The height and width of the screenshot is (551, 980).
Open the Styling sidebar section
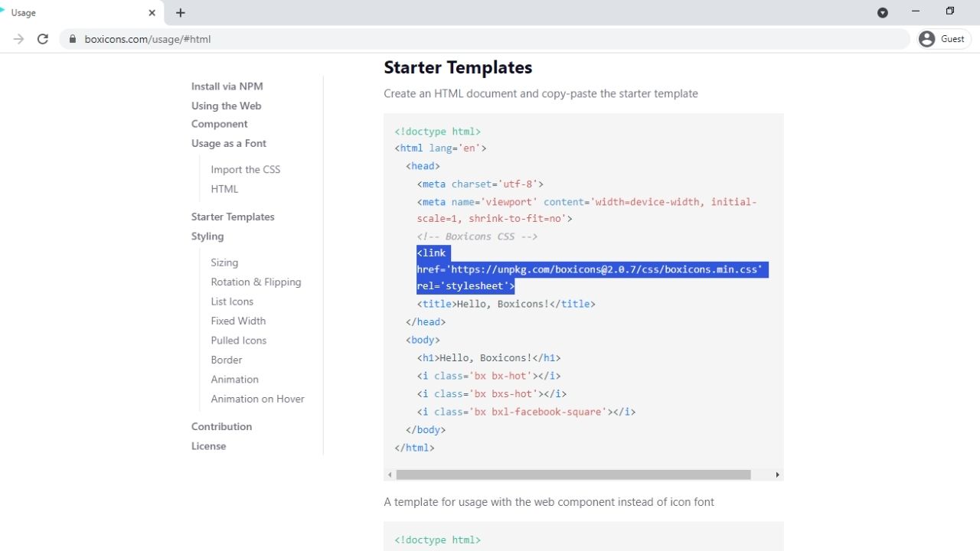pos(207,236)
